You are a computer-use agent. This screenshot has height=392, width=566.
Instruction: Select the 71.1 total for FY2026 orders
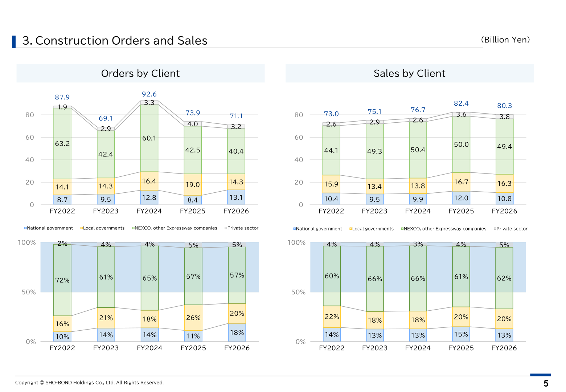tap(236, 116)
